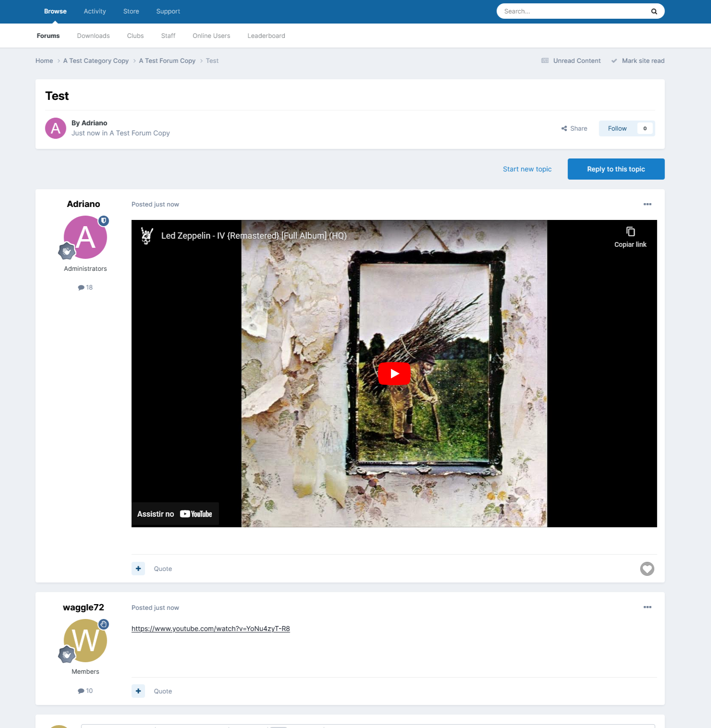
Task: Click the heart reaction icon on Adriano's post
Action: click(x=647, y=569)
